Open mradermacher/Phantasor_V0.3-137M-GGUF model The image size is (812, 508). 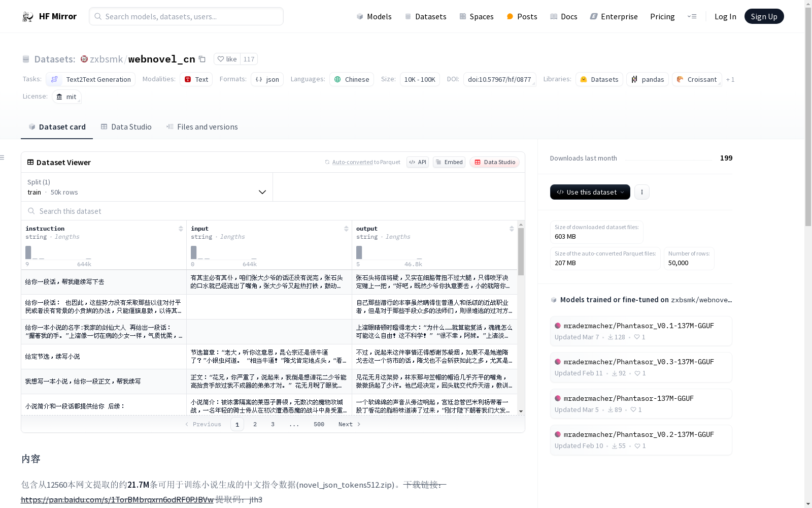pos(641,367)
